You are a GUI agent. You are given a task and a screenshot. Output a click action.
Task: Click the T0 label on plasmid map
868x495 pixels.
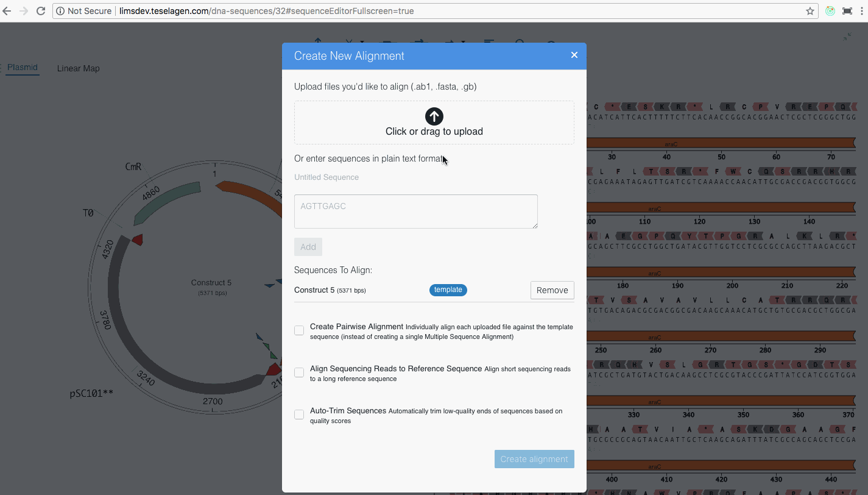point(88,213)
